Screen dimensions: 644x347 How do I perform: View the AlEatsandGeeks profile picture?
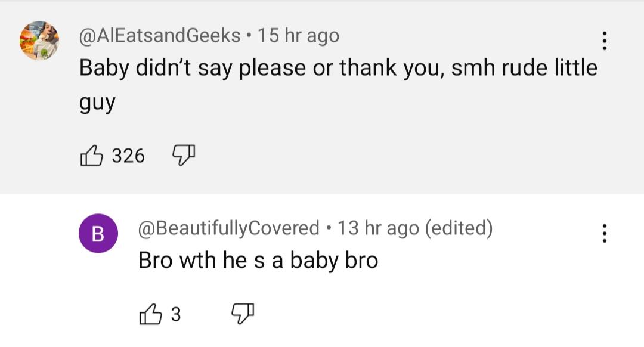(x=39, y=41)
